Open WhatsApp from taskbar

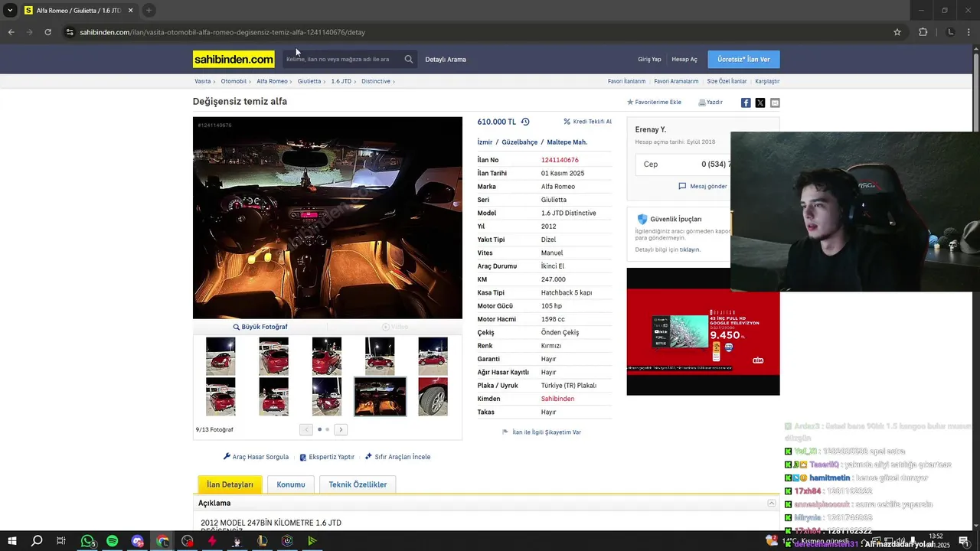pyautogui.click(x=87, y=541)
